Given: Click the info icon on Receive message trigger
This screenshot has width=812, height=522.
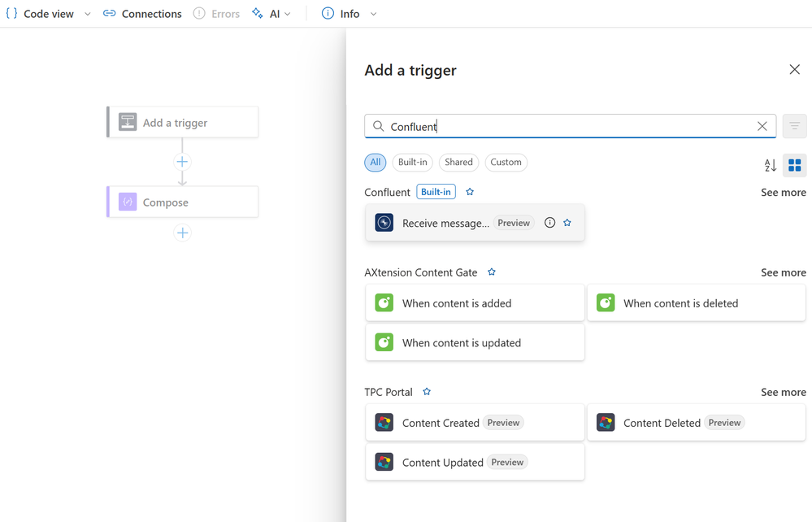Looking at the screenshot, I should point(550,223).
